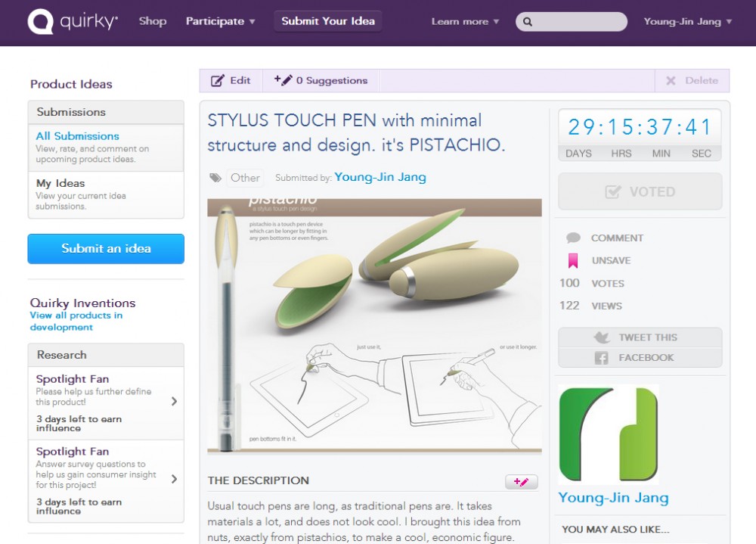The width and height of the screenshot is (756, 544).
Task: Click the Tweet This bird icon
Action: (x=602, y=337)
